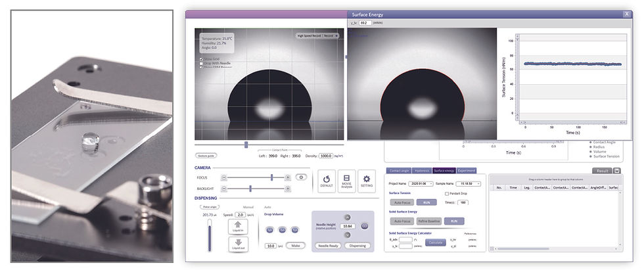
Task: Click the Refine Baseline button
Action: coord(429,221)
